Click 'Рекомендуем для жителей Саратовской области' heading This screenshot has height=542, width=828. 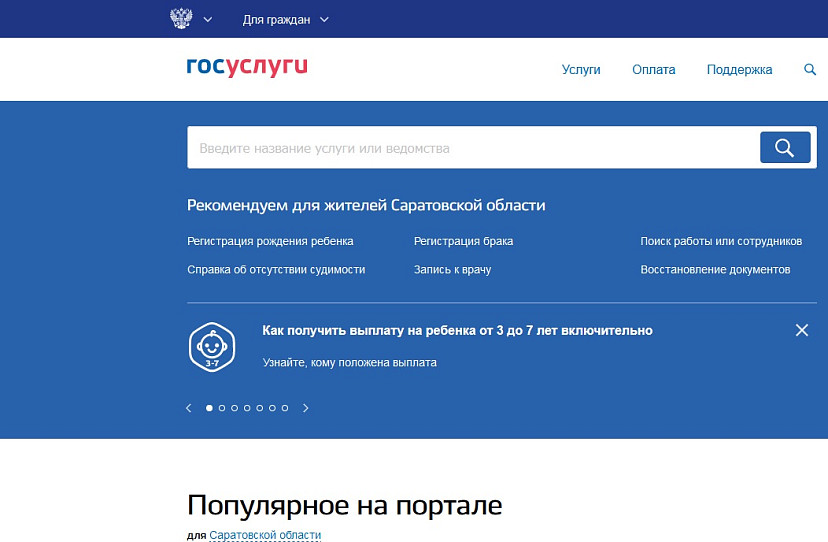coord(366,205)
